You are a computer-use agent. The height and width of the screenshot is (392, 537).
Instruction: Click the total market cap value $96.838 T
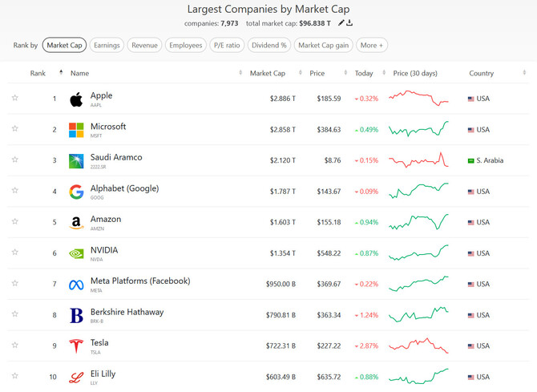point(315,23)
